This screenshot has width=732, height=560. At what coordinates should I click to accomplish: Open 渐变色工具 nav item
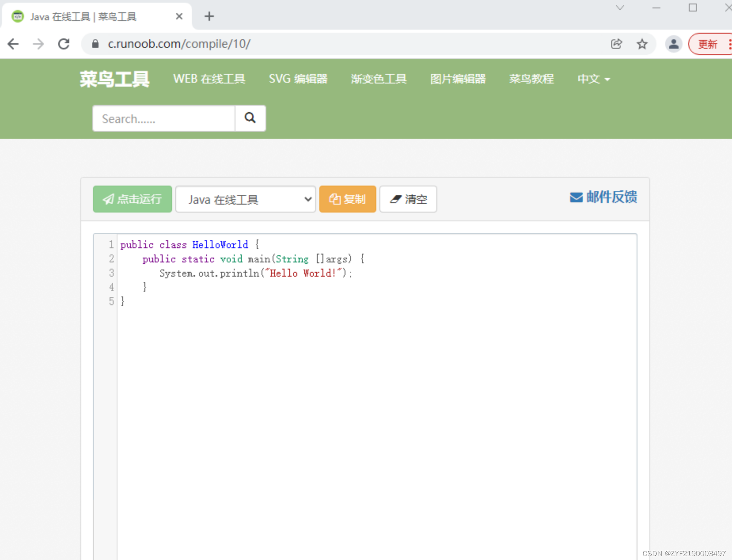pyautogui.click(x=379, y=79)
